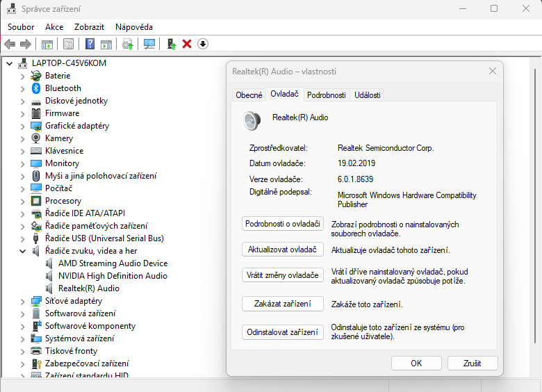
Task: Select the Realtek(R) Audio device in tree
Action: point(88,288)
